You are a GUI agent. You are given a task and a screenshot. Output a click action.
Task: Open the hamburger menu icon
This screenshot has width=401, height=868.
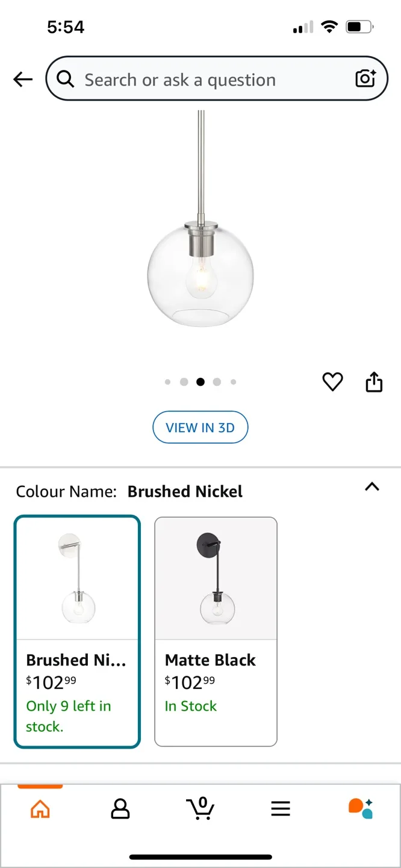coord(280,809)
